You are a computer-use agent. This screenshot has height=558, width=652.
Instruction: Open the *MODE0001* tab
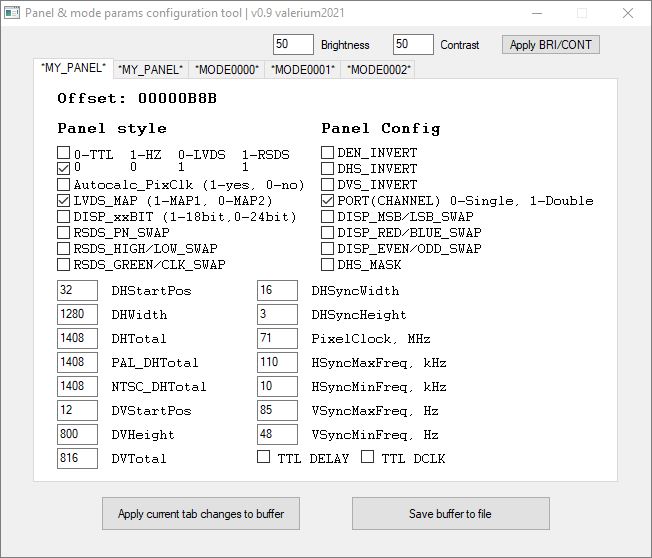tap(303, 70)
